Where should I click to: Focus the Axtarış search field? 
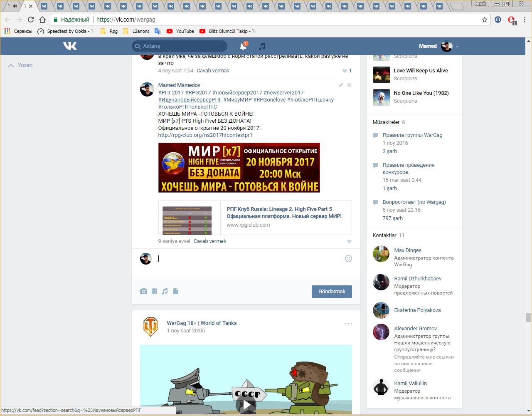[180, 46]
